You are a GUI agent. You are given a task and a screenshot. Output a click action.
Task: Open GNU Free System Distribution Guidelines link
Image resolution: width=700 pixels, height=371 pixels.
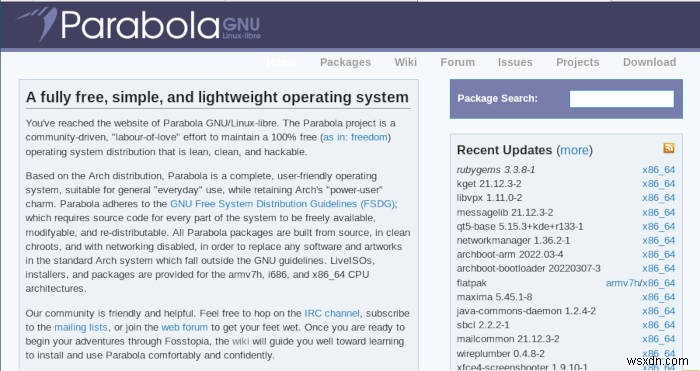point(283,204)
